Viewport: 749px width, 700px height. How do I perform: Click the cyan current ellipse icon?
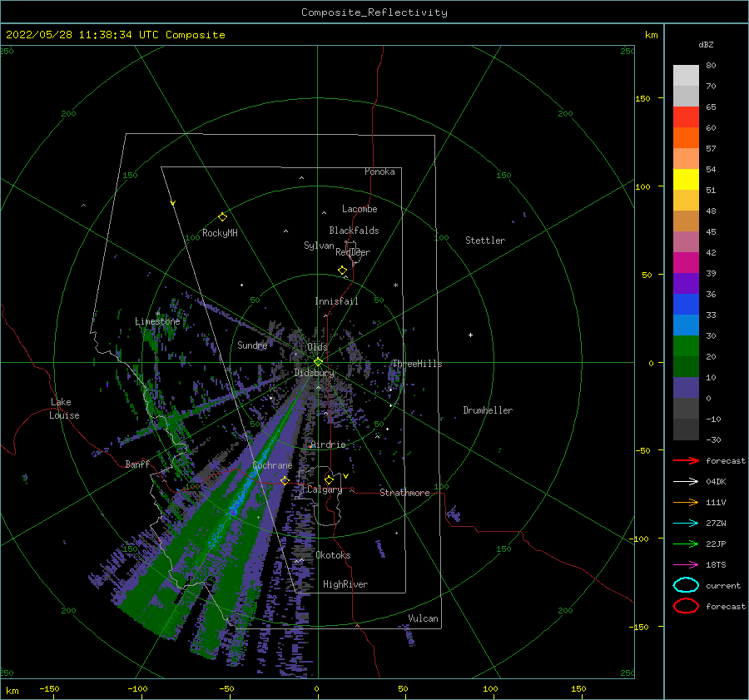[686, 585]
